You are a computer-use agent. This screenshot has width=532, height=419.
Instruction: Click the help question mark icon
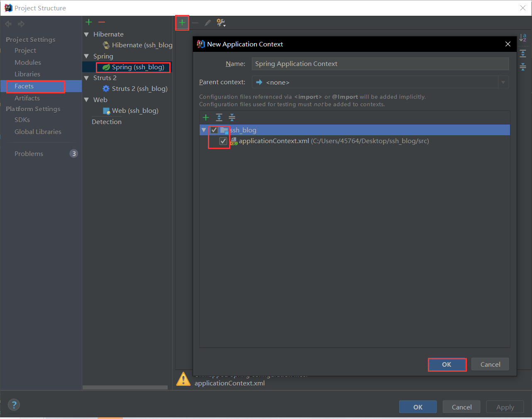(x=14, y=405)
